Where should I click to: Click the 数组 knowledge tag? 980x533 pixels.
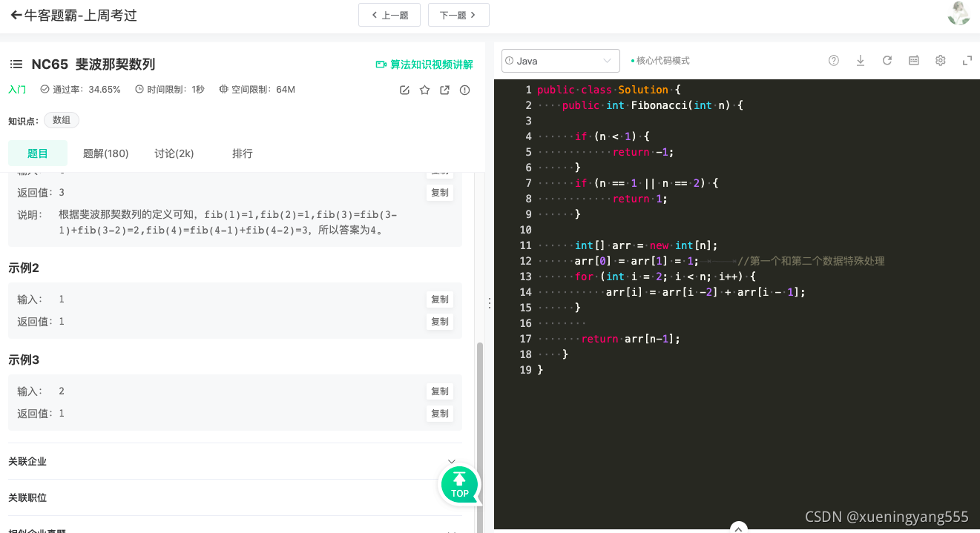pyautogui.click(x=62, y=120)
